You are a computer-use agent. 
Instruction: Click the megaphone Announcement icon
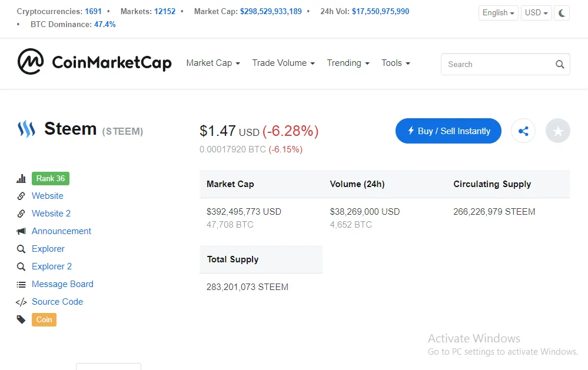click(21, 231)
